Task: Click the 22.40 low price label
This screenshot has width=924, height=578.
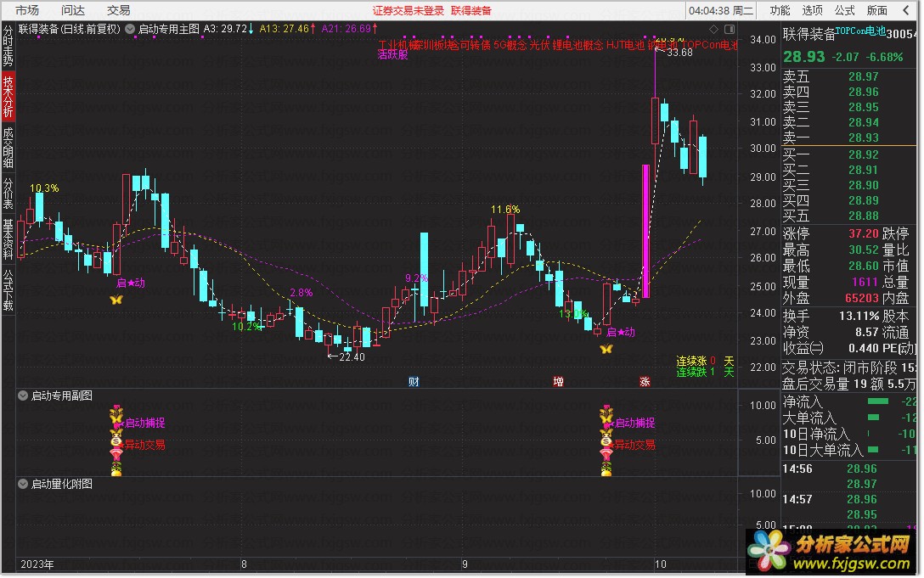Action: pyautogui.click(x=352, y=356)
